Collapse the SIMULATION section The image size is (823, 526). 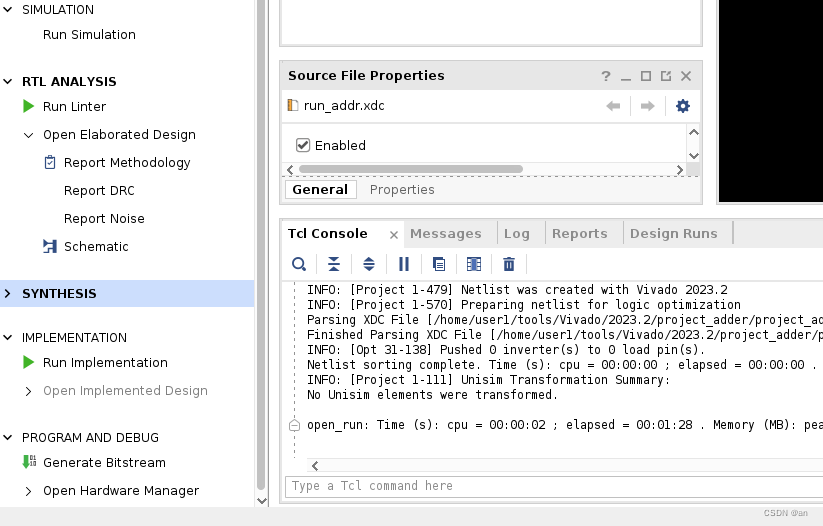click(7, 9)
